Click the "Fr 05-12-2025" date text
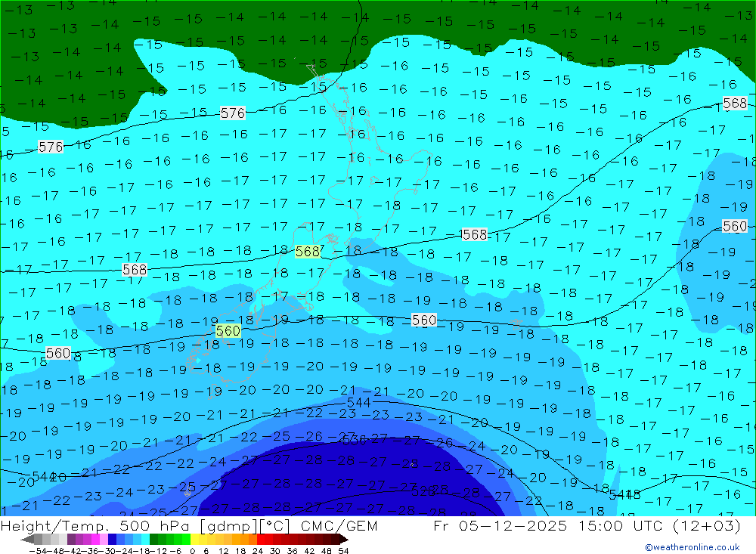The image size is (756, 554). 497,526
